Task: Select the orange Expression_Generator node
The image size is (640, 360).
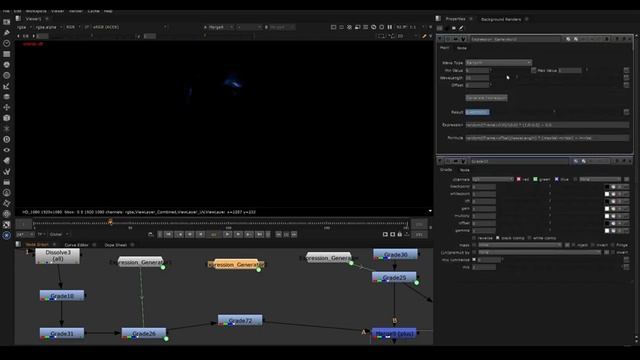Action: click(x=236, y=264)
